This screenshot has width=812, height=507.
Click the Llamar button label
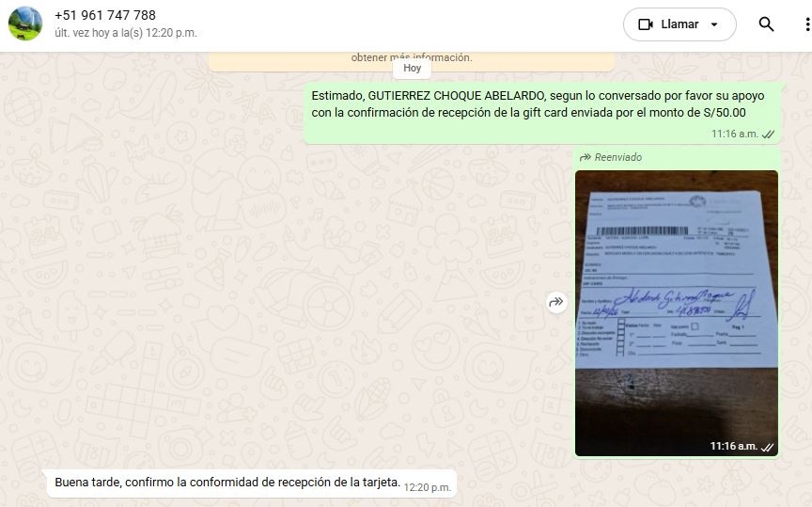pyautogui.click(x=679, y=24)
